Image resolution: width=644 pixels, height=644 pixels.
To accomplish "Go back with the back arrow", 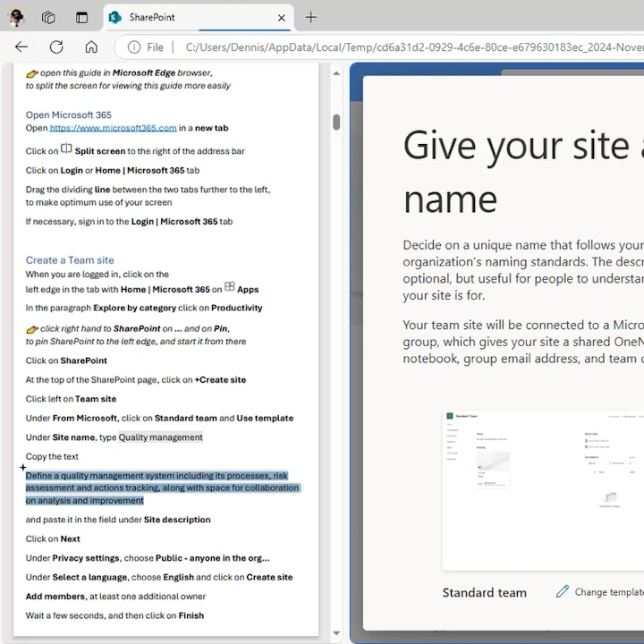I will [x=21, y=47].
